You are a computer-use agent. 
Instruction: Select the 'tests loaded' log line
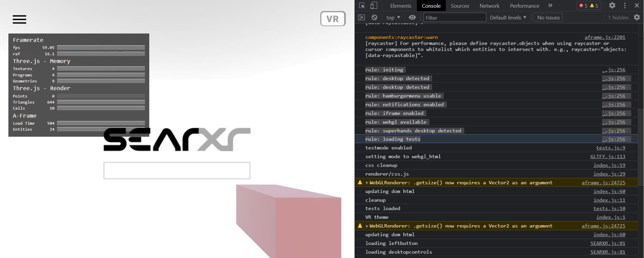coord(496,208)
